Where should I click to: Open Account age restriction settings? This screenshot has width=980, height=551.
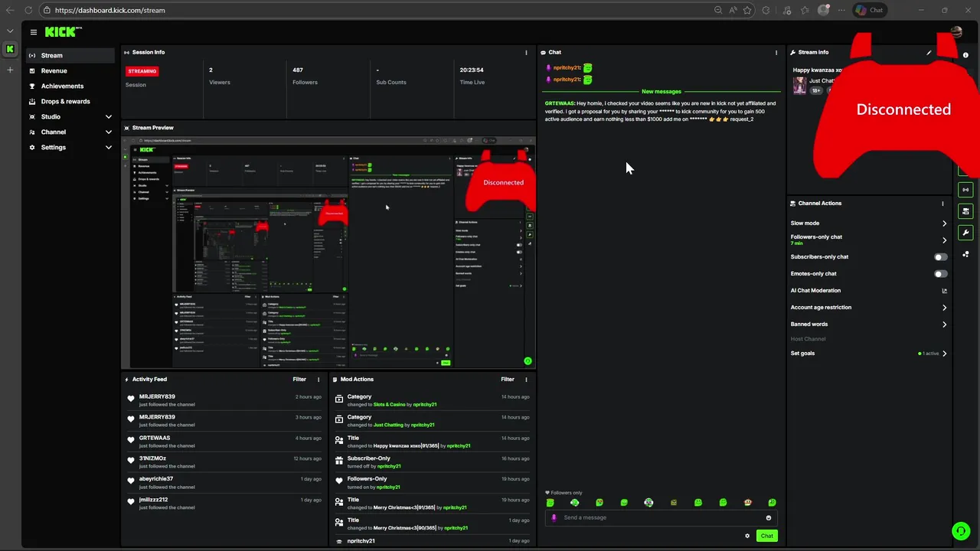coord(868,307)
